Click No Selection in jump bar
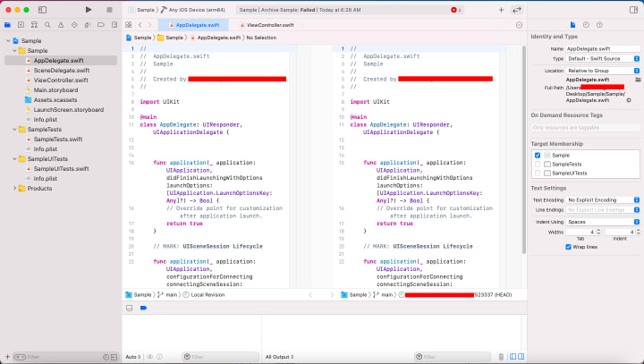 pyautogui.click(x=261, y=38)
